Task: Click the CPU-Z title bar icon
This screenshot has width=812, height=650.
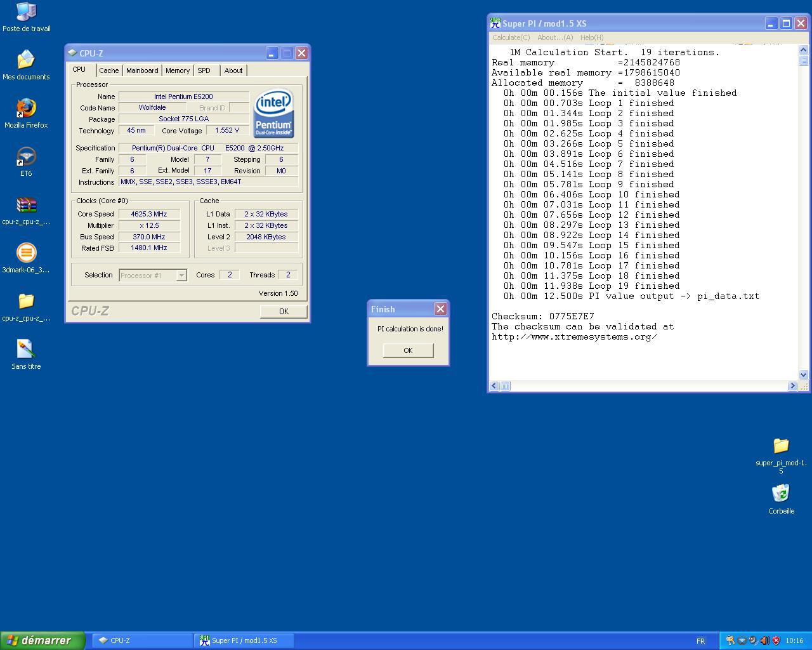Action: click(x=72, y=53)
